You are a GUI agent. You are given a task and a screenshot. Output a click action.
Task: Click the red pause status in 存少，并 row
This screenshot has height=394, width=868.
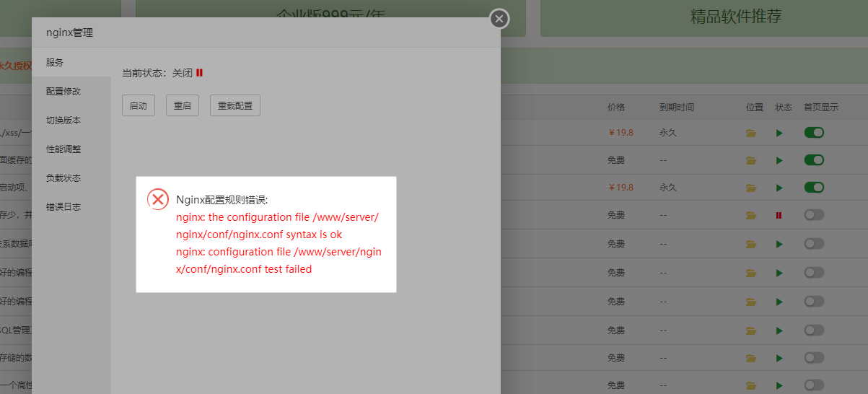779,215
